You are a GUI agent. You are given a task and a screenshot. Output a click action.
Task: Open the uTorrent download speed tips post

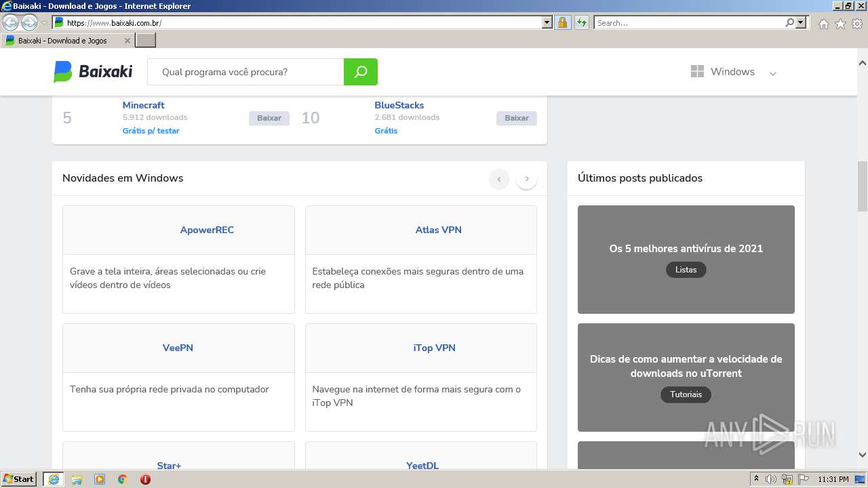686,366
